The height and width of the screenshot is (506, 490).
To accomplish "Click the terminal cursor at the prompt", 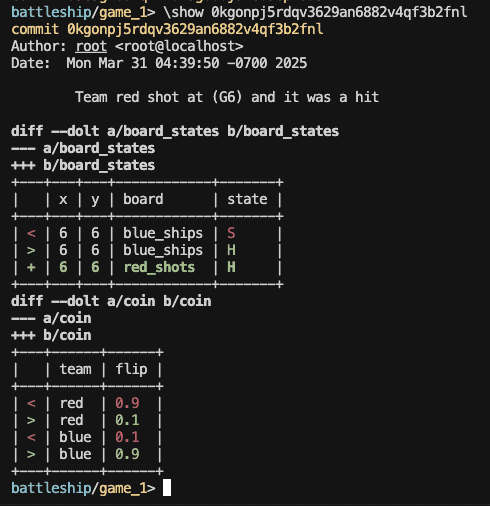I will pyautogui.click(x=167, y=488).
